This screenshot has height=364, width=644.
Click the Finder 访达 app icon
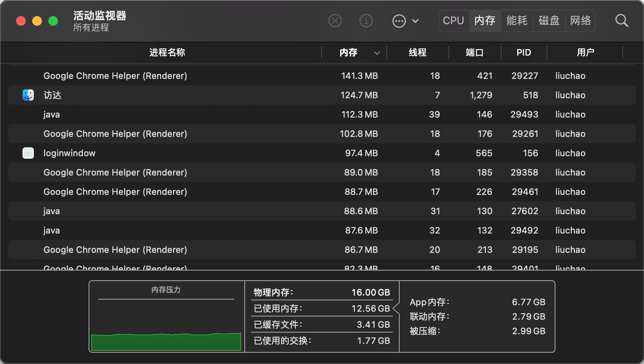(x=28, y=95)
